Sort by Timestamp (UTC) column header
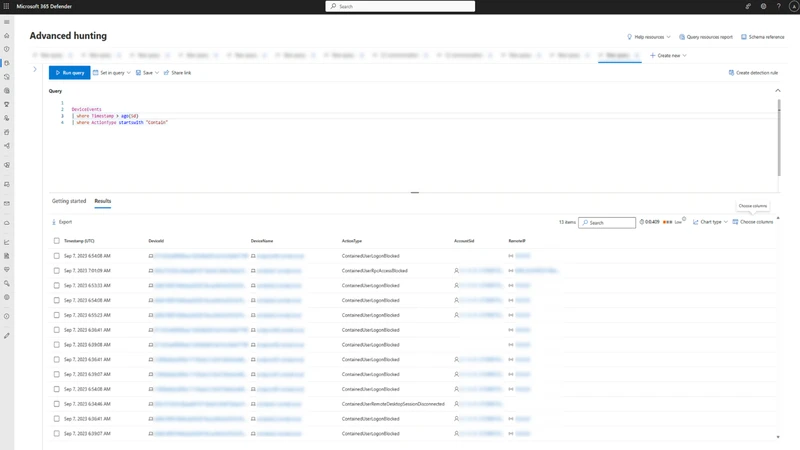The width and height of the screenshot is (800, 450). [79, 241]
